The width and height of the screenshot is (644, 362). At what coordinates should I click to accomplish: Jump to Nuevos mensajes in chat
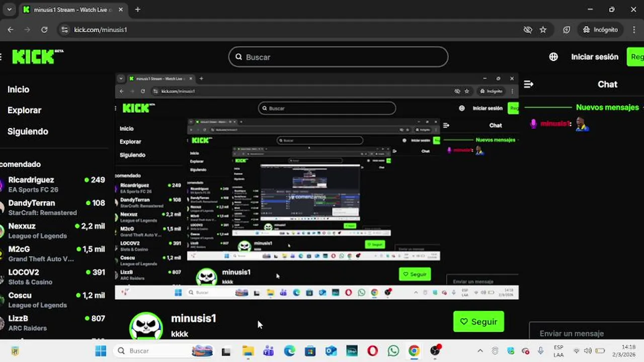click(607, 107)
